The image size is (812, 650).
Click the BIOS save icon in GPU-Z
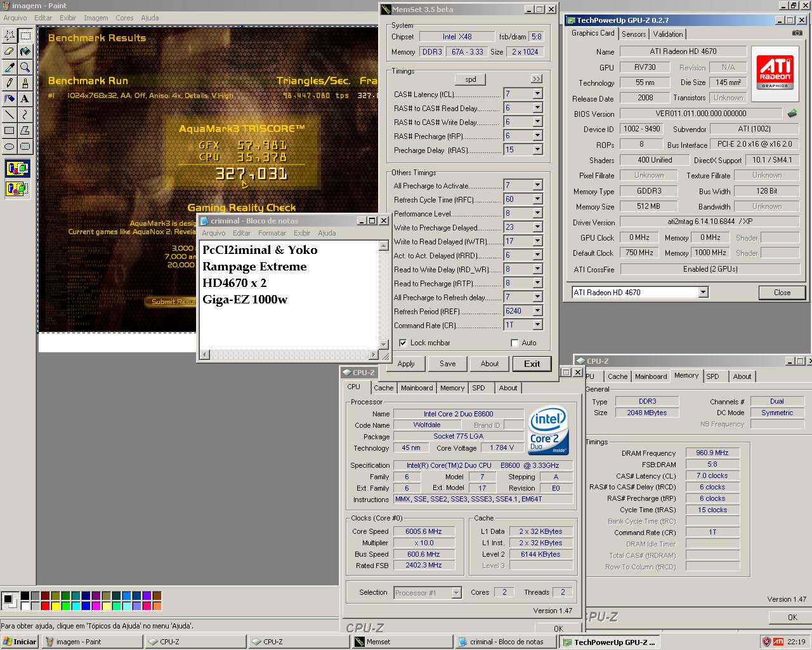pos(792,114)
